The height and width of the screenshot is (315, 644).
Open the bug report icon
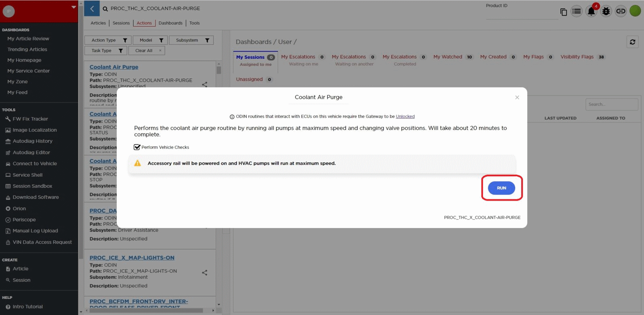(x=606, y=11)
